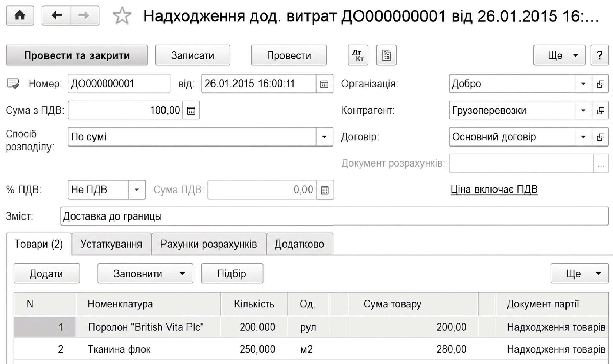Expand the Контрагент dropdown
613x364 pixels.
[x=584, y=110]
